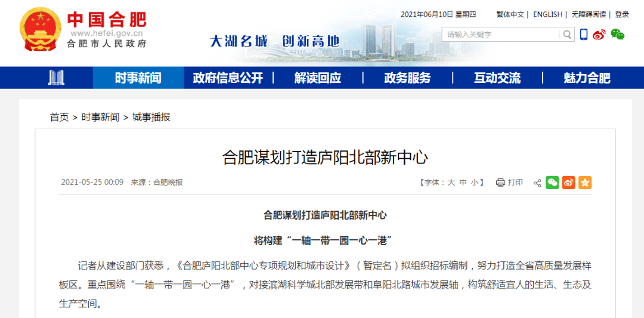644x318 pixels.
Task: Open the 时事新闻 navigation tab
Action: tap(138, 78)
